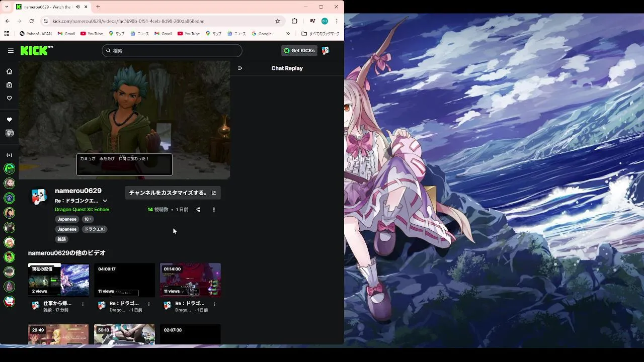
Task: Open the 50:10 video thumbnail
Action: [124, 334]
